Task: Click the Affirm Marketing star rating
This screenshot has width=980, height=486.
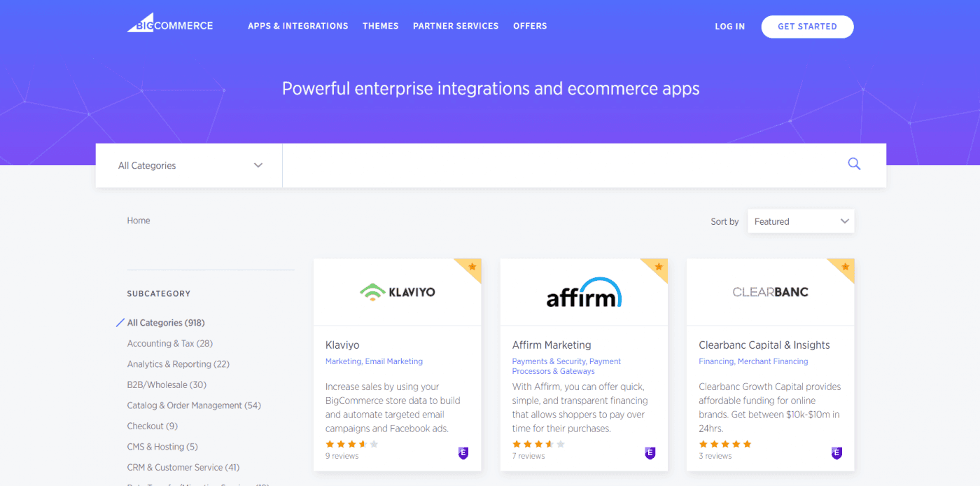Action: point(539,444)
